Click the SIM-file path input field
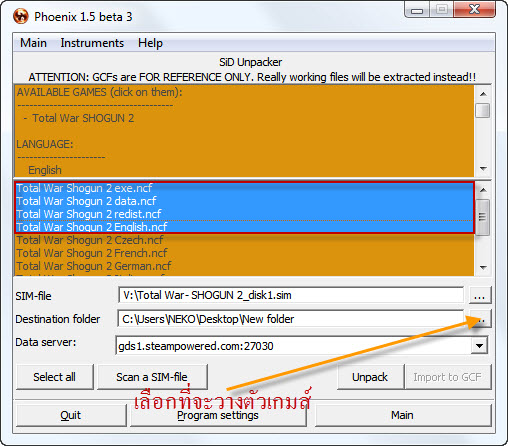 click(291, 295)
